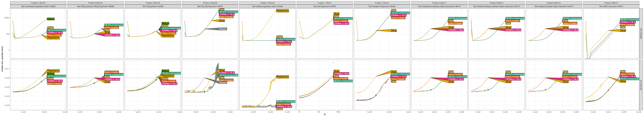Viewport: 644px width, 117px height.
Task: Click the 'P.value: 6.39e-01' facet header
Action: (x=496, y=3)
